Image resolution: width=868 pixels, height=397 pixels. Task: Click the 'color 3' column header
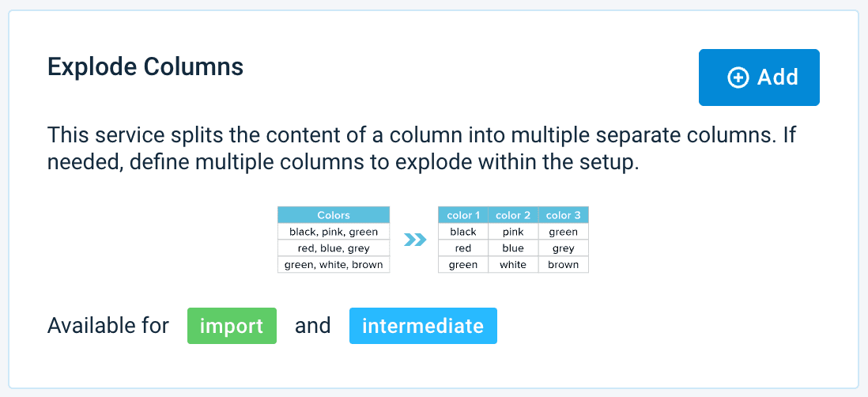[x=563, y=215]
